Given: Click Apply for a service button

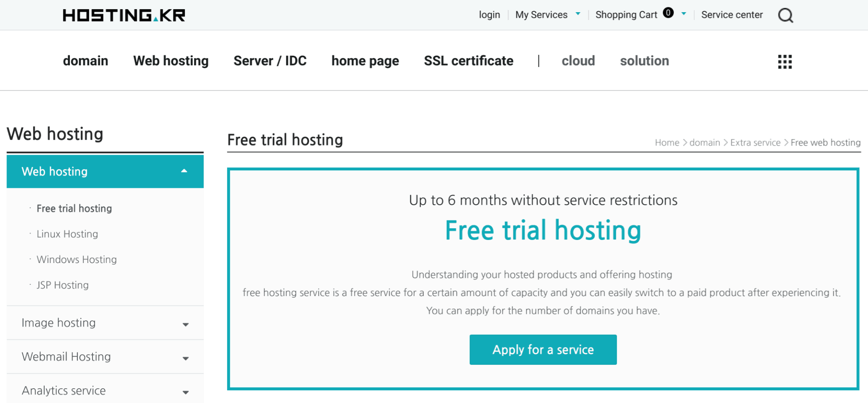Looking at the screenshot, I should (543, 350).
